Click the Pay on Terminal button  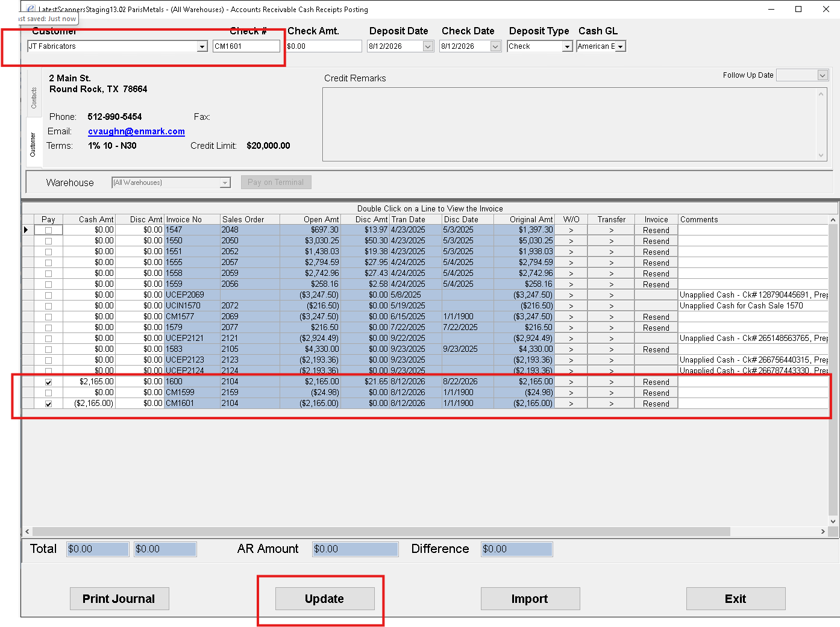point(276,182)
